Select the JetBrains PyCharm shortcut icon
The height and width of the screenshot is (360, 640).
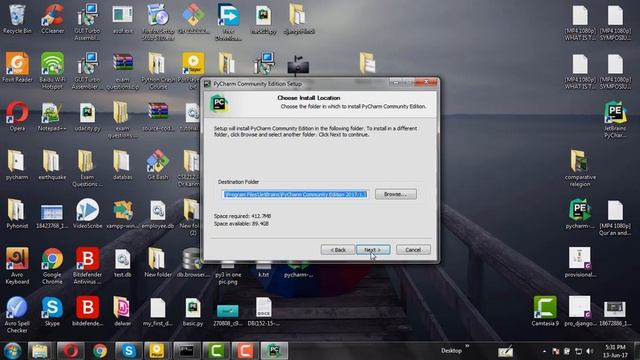(615, 120)
